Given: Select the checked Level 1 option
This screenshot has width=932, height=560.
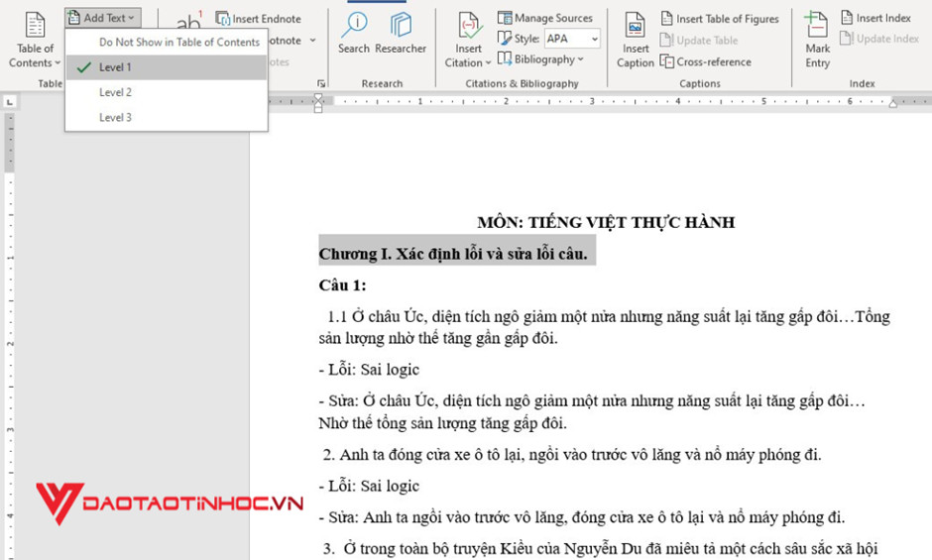Looking at the screenshot, I should (x=167, y=67).
